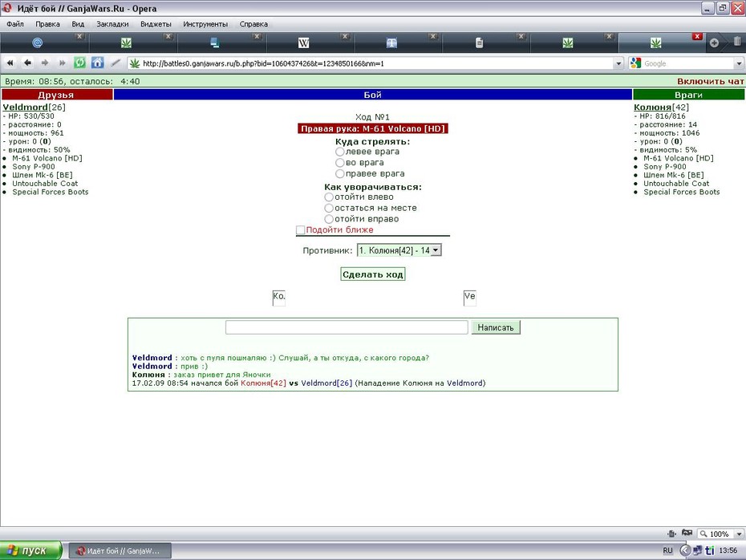Click the network computers tray icon
The width and height of the screenshot is (746, 560).
pyautogui.click(x=698, y=550)
